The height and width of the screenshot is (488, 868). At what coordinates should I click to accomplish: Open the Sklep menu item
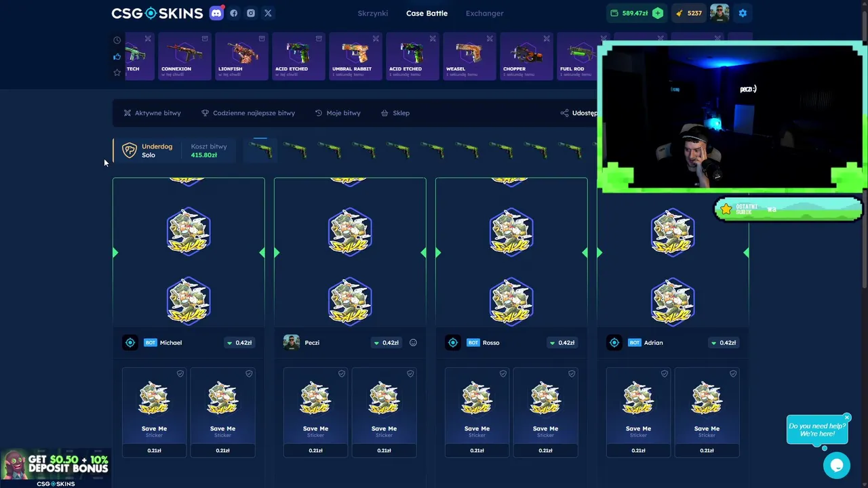click(395, 113)
